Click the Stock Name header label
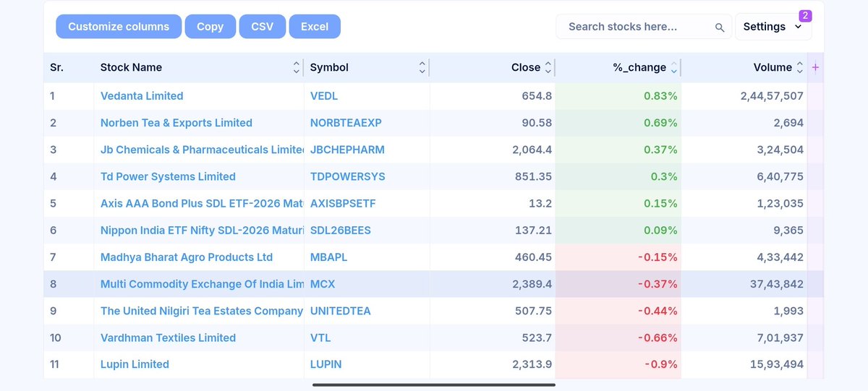Image resolution: width=868 pixels, height=391 pixels. pos(131,67)
